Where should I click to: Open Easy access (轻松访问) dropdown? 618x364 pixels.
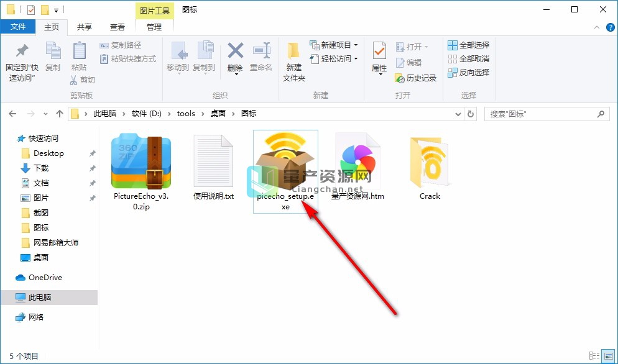pos(334,59)
